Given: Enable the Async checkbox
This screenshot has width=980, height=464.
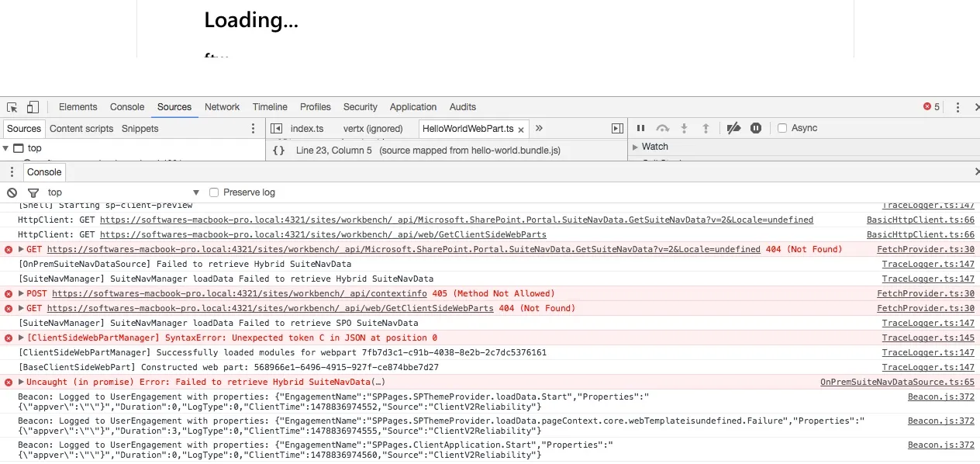Looking at the screenshot, I should [x=782, y=128].
